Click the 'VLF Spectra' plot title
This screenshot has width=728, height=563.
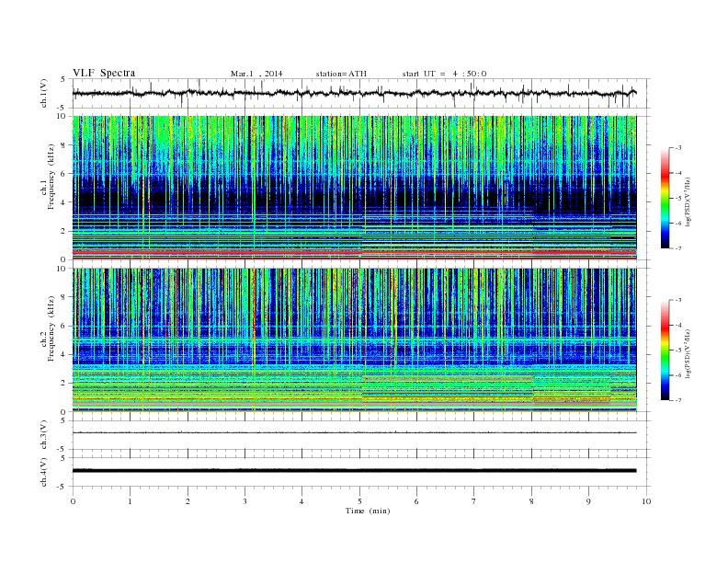pyautogui.click(x=104, y=73)
